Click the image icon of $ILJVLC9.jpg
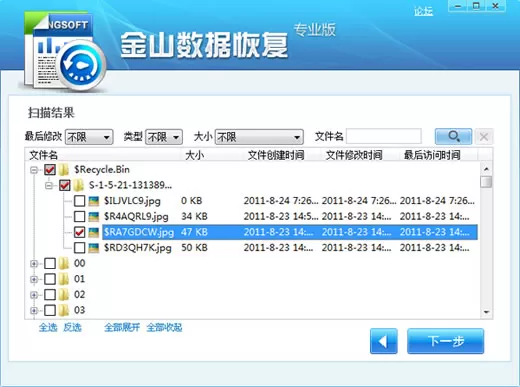The image size is (520, 387). (94, 201)
